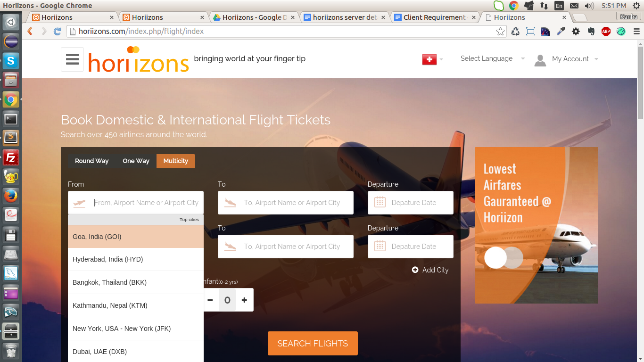
Task: Open the Terminal from the launcher
Action: [x=11, y=118]
